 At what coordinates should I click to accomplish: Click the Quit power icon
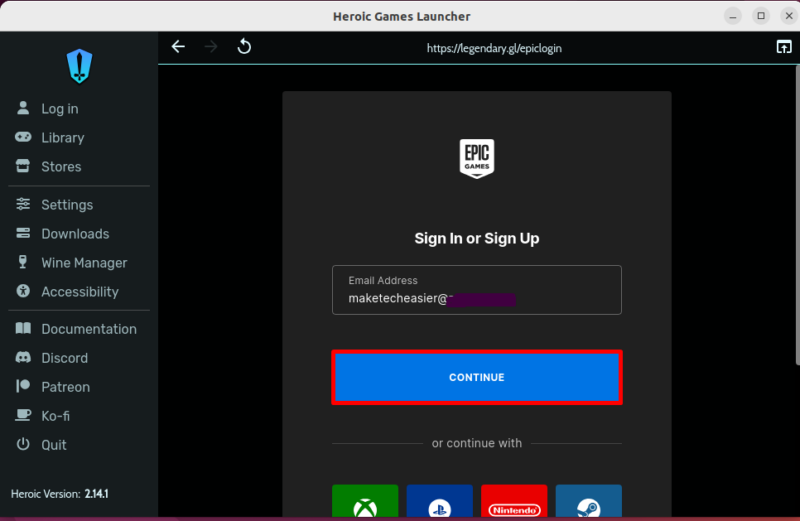click(23, 444)
